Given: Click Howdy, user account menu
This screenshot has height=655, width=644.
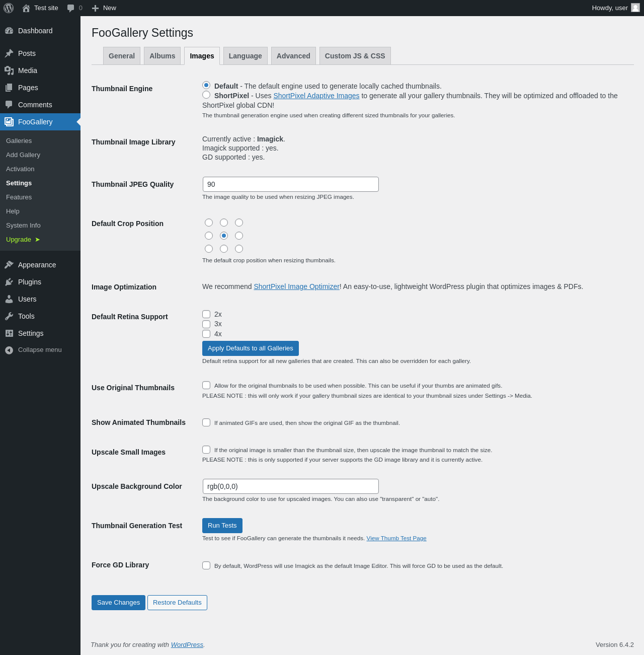Looking at the screenshot, I should pyautogui.click(x=616, y=8).
